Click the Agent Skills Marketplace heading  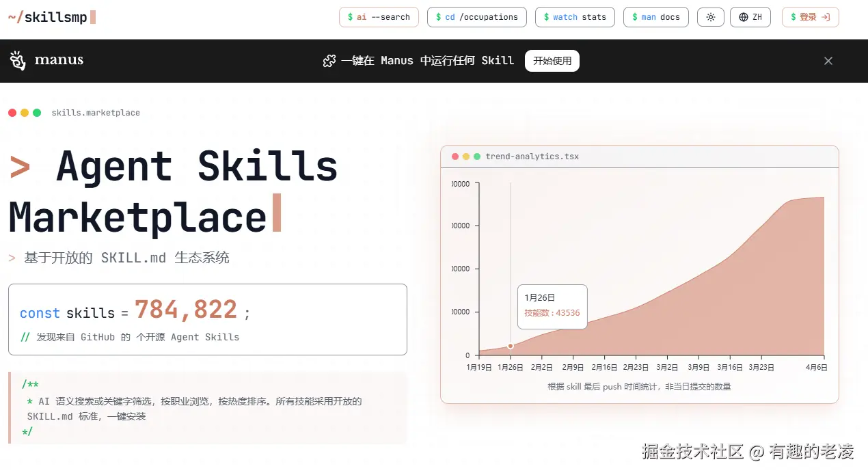(174, 192)
